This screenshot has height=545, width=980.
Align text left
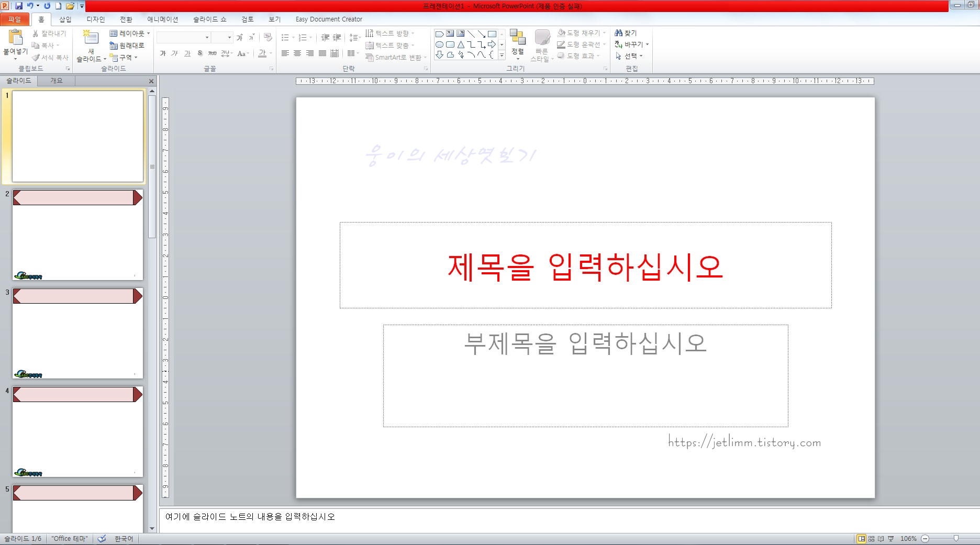coord(285,53)
